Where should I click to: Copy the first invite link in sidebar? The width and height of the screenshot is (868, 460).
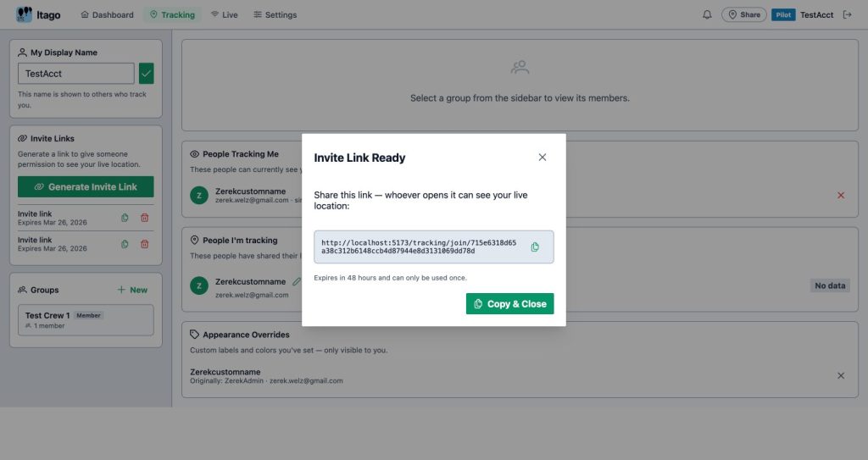coord(125,218)
